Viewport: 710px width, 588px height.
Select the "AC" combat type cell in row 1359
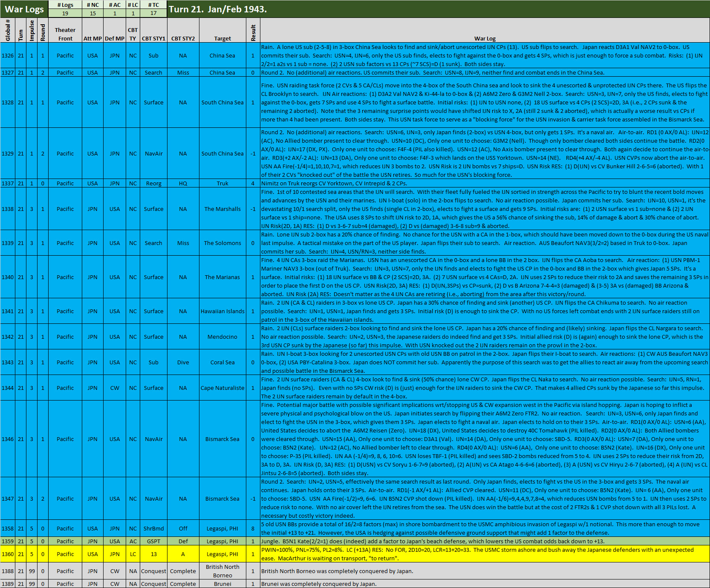point(133,541)
